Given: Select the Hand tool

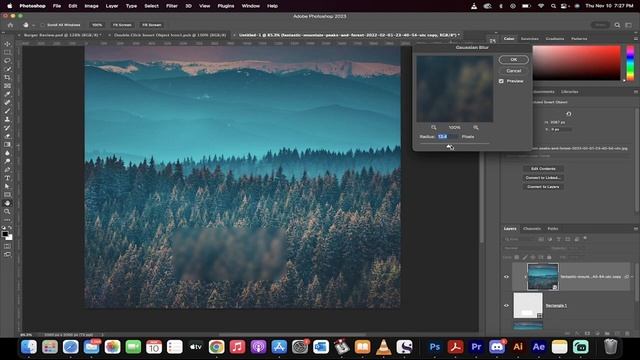Looking at the screenshot, I should click(7, 203).
